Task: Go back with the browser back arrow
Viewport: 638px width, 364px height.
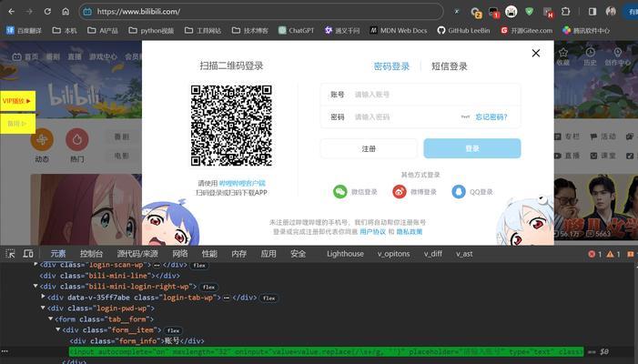Action: (12, 12)
